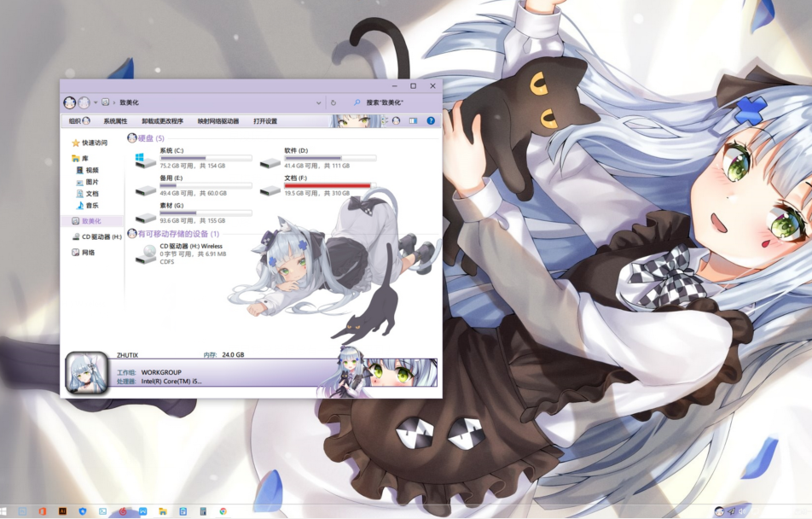
Task: Select the 系统 (C:) drive icon
Action: point(146,160)
